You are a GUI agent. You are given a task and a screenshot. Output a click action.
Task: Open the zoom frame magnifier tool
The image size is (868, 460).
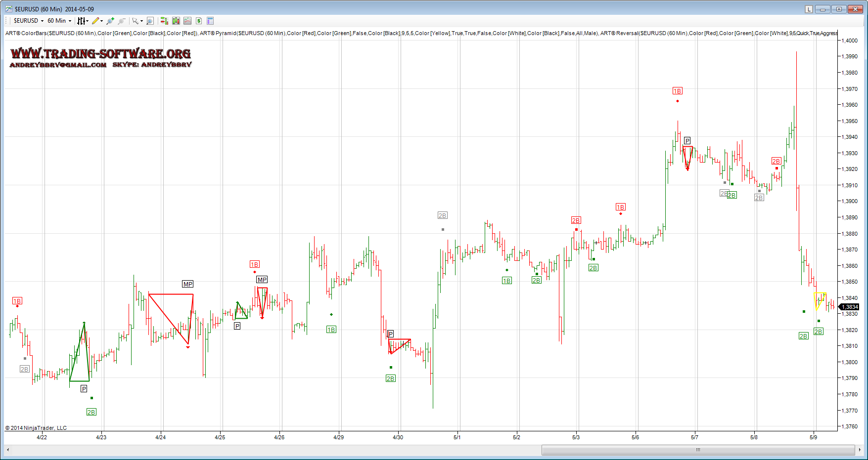(150, 21)
